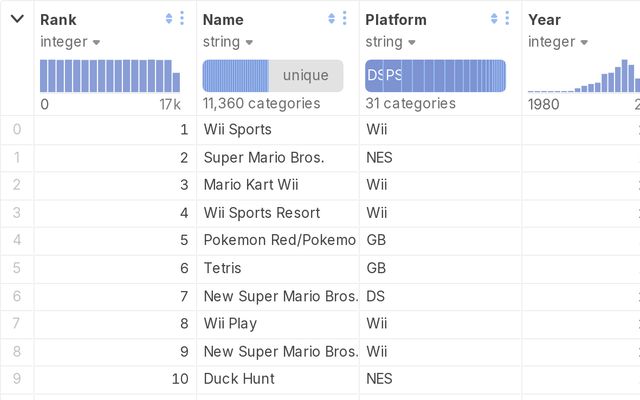Click the Year histogram chart
Viewport: 640px width, 400px height.
tap(590, 76)
